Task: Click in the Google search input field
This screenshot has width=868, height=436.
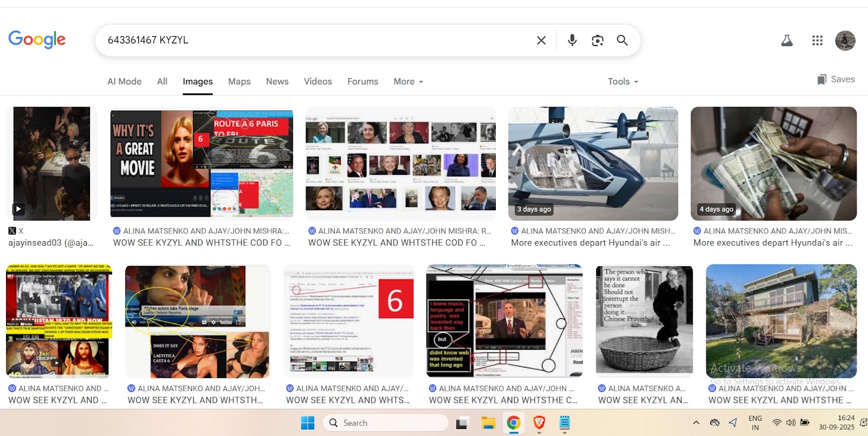Action: 315,40
